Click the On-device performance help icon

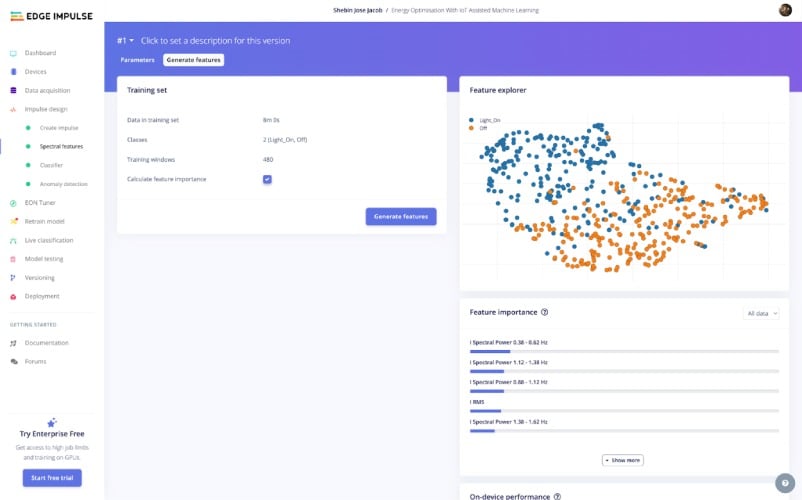pos(557,496)
